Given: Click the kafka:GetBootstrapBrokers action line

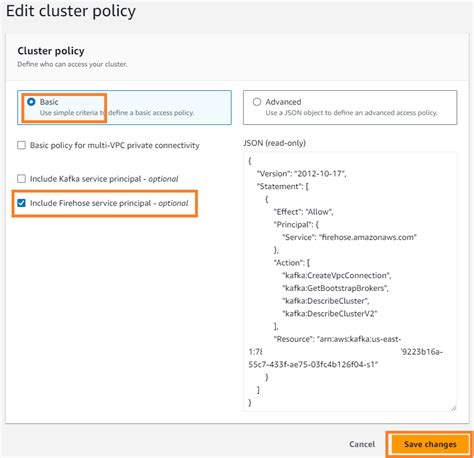Looking at the screenshot, I should [335, 288].
